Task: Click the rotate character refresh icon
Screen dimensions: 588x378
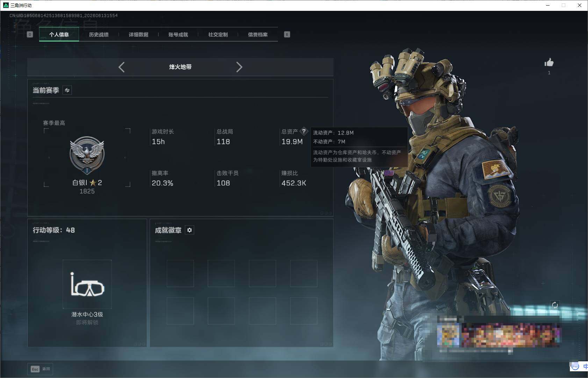Action: coord(555,305)
